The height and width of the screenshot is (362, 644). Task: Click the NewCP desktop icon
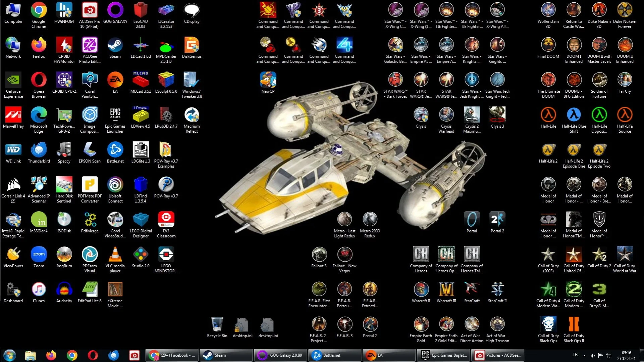[x=268, y=83]
